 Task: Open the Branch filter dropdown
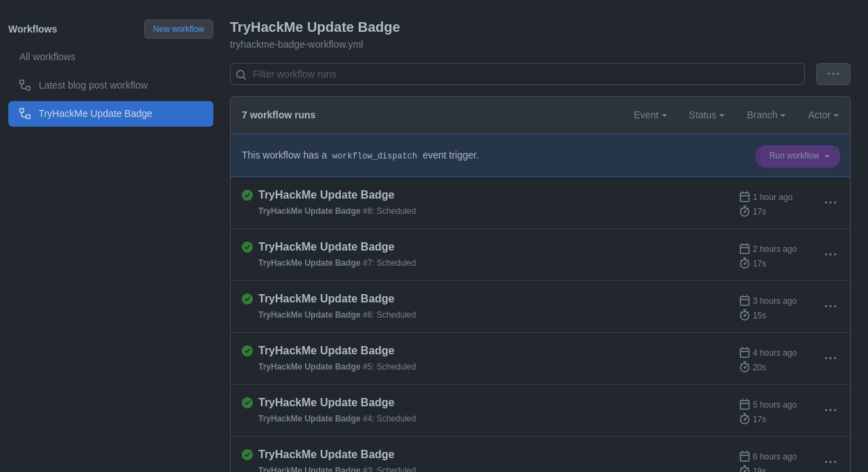(x=765, y=115)
